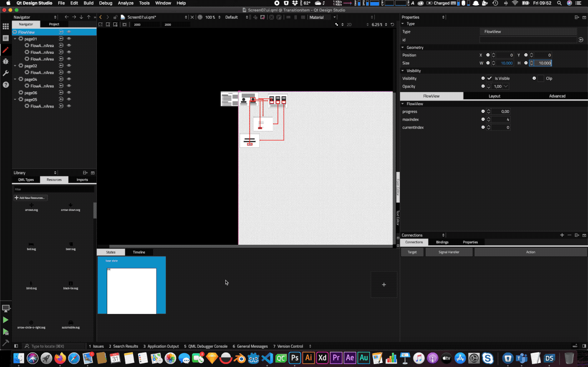Click the wrench Projects mode icon
The image size is (588, 367).
[x=5, y=73]
